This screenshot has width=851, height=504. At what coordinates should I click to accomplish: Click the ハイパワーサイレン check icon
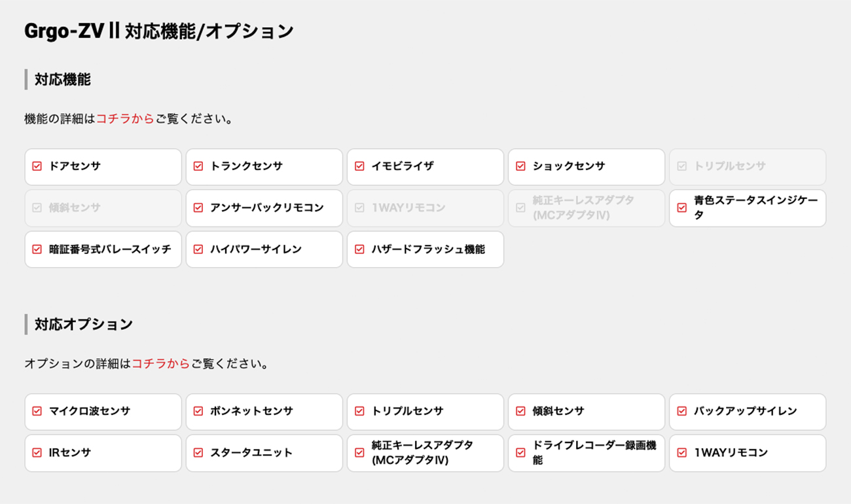point(198,249)
